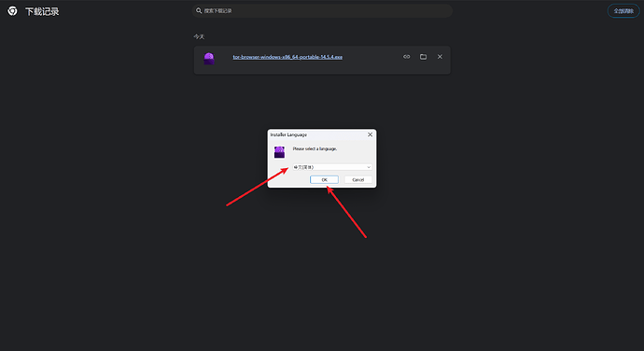Screen dimensions: 644x351
Task: Remove the Tor download from list
Action: pos(440,57)
